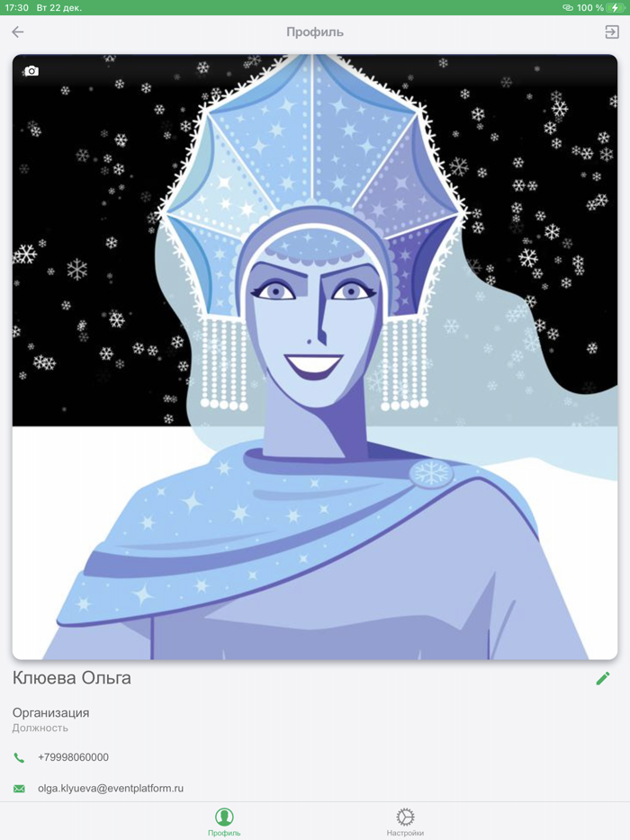Viewport: 630px width, 840px height.
Task: Click the battery icon in status bar
Action: pyautogui.click(x=616, y=8)
